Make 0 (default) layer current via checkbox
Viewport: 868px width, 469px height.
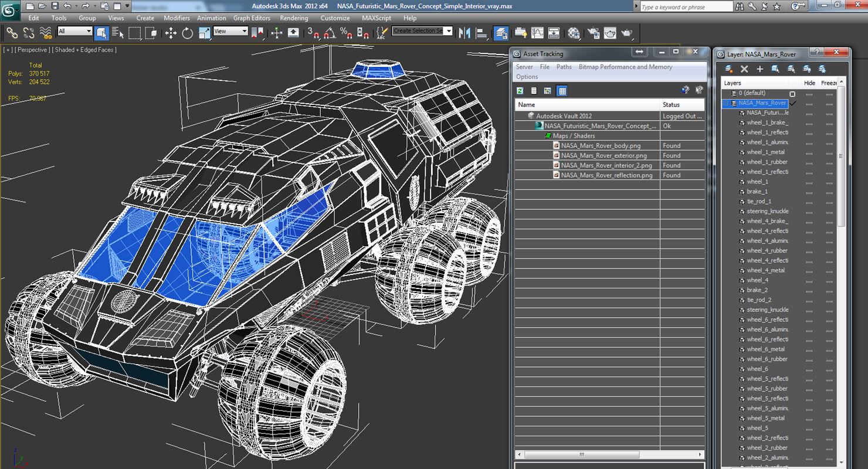[x=792, y=94]
